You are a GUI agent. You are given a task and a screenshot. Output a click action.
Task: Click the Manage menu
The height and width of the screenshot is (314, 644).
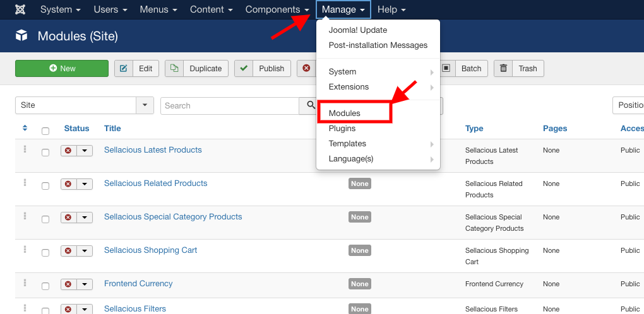[x=343, y=9]
